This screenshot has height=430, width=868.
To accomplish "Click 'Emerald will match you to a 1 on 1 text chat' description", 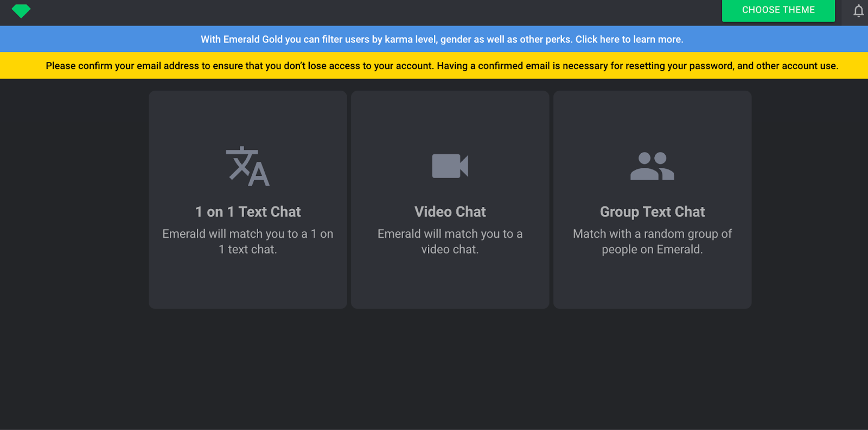I will (248, 242).
